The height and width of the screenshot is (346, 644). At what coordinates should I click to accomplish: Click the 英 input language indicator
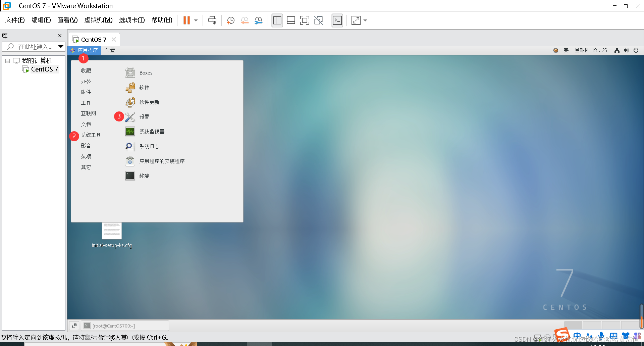coord(566,50)
